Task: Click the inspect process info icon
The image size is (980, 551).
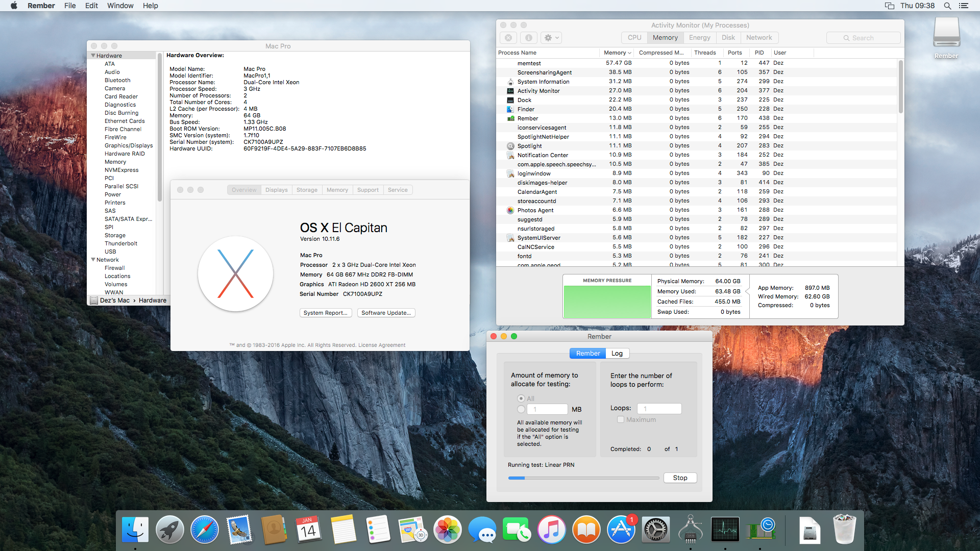Action: pyautogui.click(x=529, y=38)
